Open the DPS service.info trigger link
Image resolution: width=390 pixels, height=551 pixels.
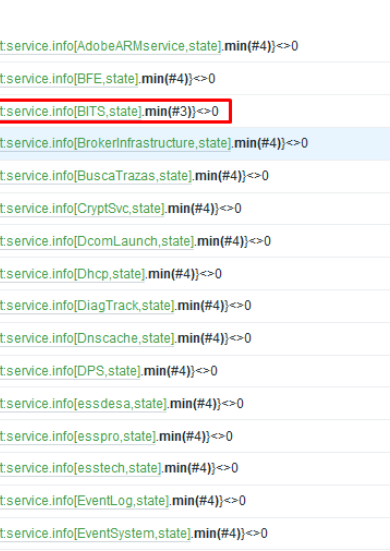pyautogui.click(x=70, y=371)
